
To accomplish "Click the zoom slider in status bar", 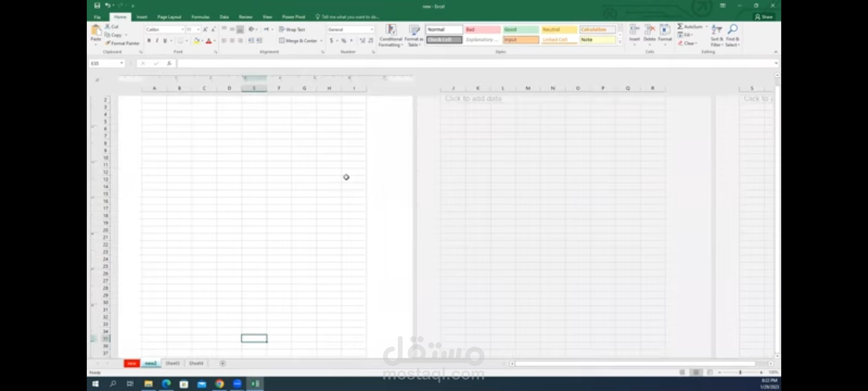I will (x=740, y=372).
